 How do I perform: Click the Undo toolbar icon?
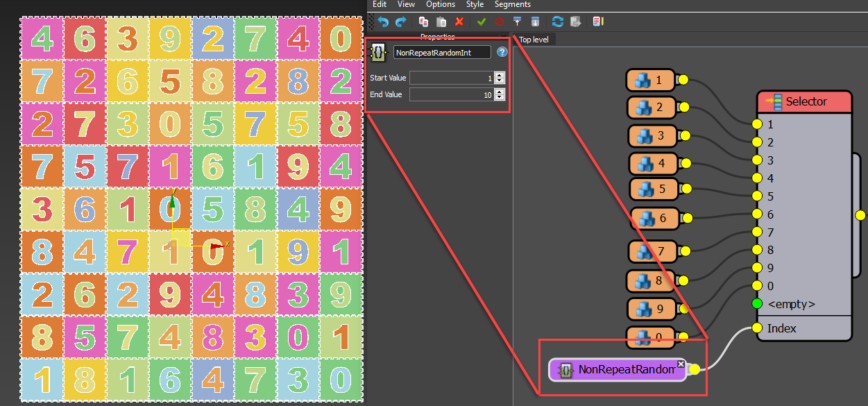[x=382, y=22]
